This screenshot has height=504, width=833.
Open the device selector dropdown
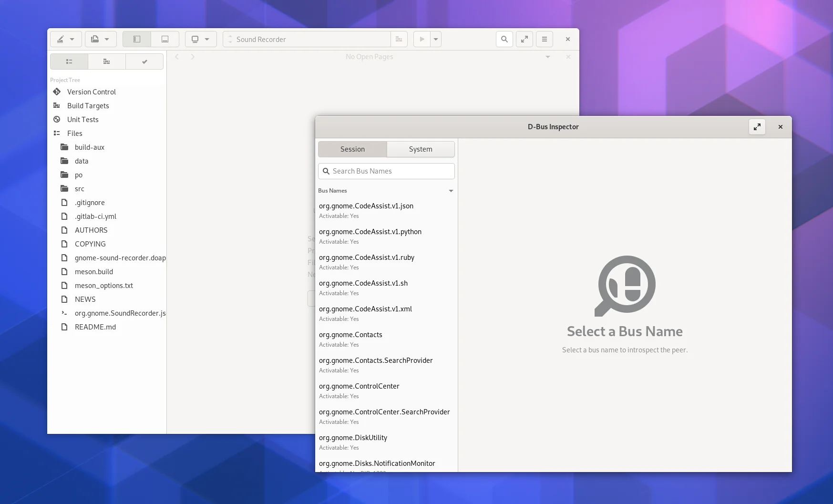(x=201, y=39)
